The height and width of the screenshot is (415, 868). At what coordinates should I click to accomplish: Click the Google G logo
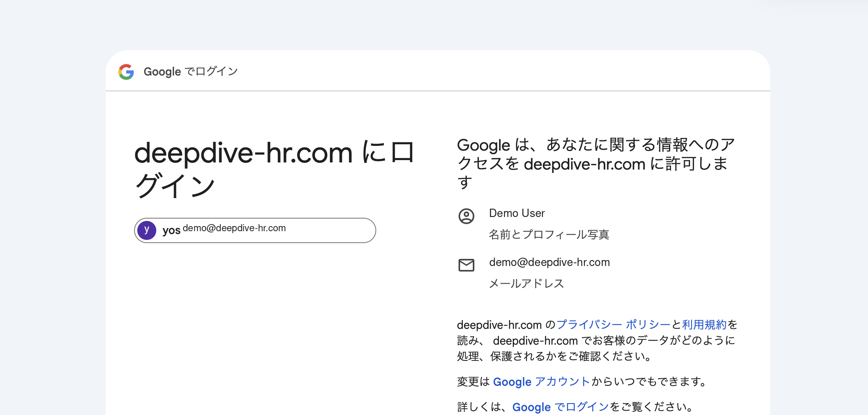tap(126, 72)
